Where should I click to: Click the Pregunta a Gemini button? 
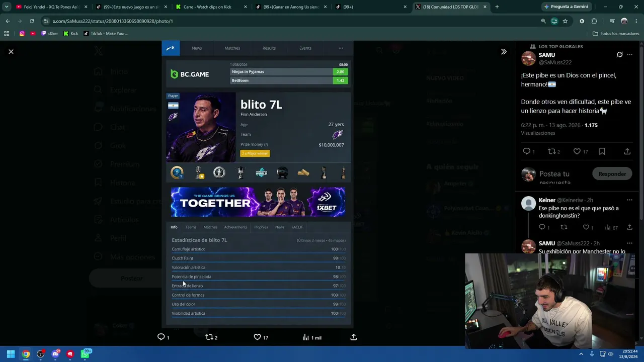(566, 7)
